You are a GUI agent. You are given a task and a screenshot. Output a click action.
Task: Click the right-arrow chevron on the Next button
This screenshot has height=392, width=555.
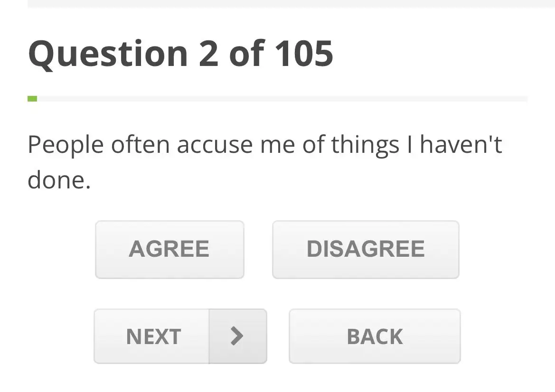tap(237, 336)
